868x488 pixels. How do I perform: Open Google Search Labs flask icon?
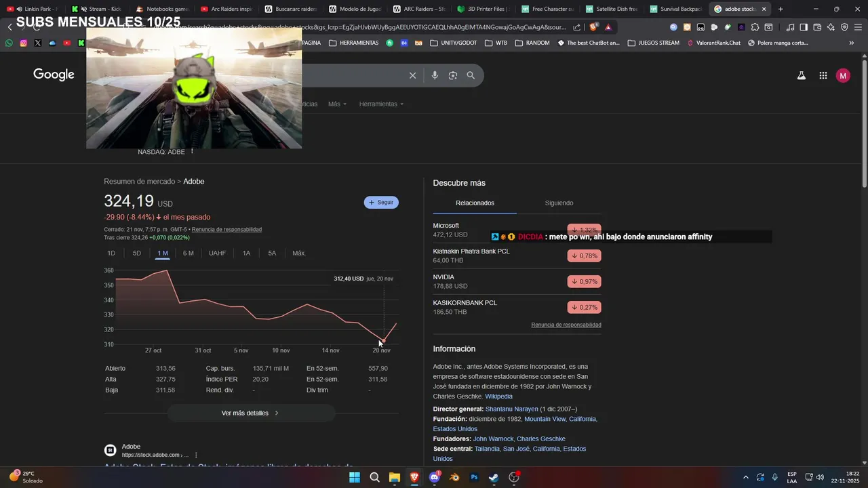[x=801, y=76]
